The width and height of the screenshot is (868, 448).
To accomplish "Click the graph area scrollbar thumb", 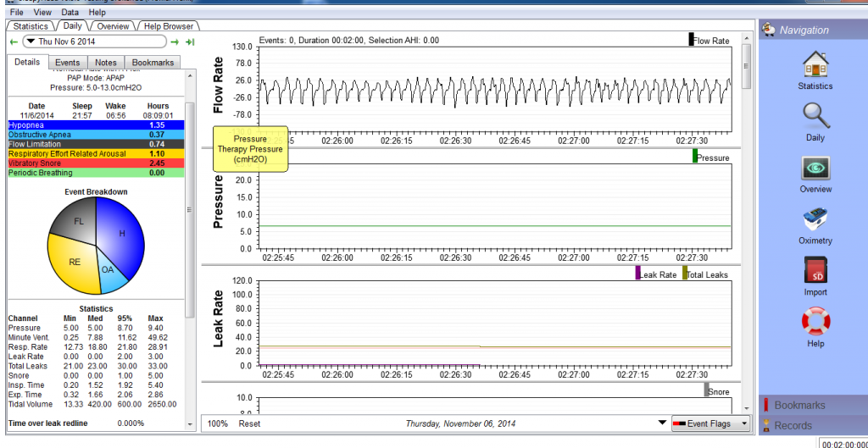I will (x=746, y=65).
